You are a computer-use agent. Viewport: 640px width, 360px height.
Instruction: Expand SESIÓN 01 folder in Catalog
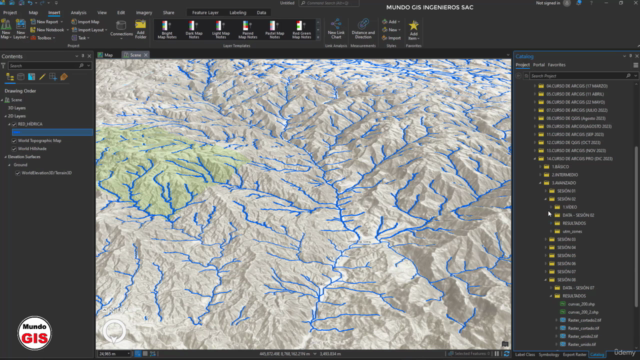click(546, 191)
